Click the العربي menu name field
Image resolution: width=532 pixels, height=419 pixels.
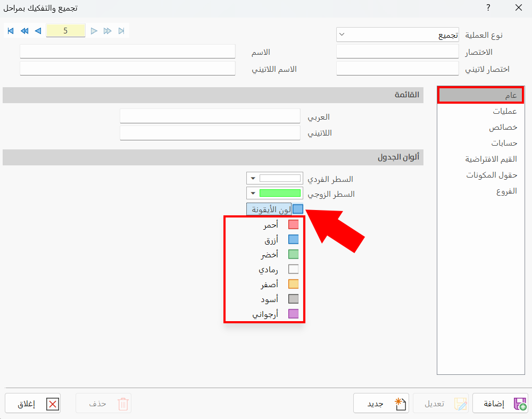tap(210, 116)
